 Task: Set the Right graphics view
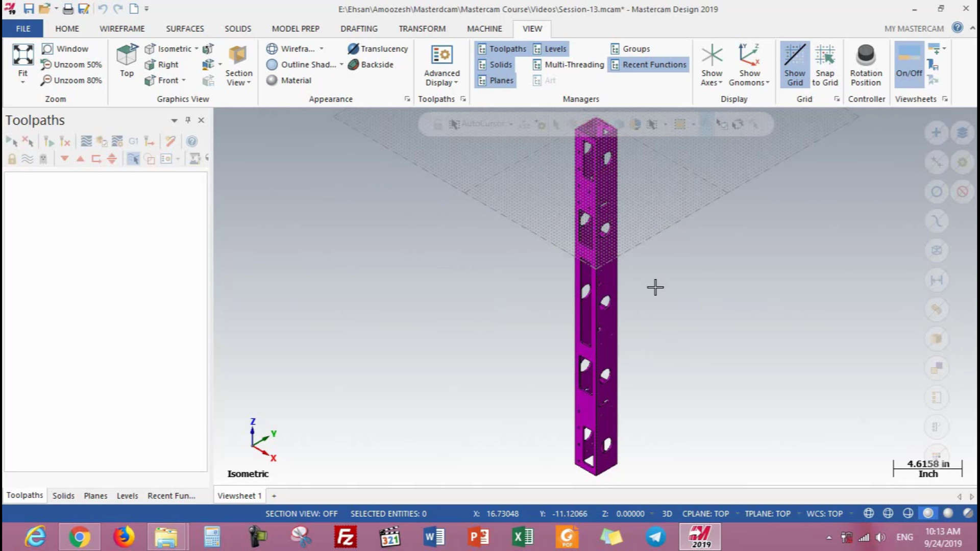click(162, 65)
